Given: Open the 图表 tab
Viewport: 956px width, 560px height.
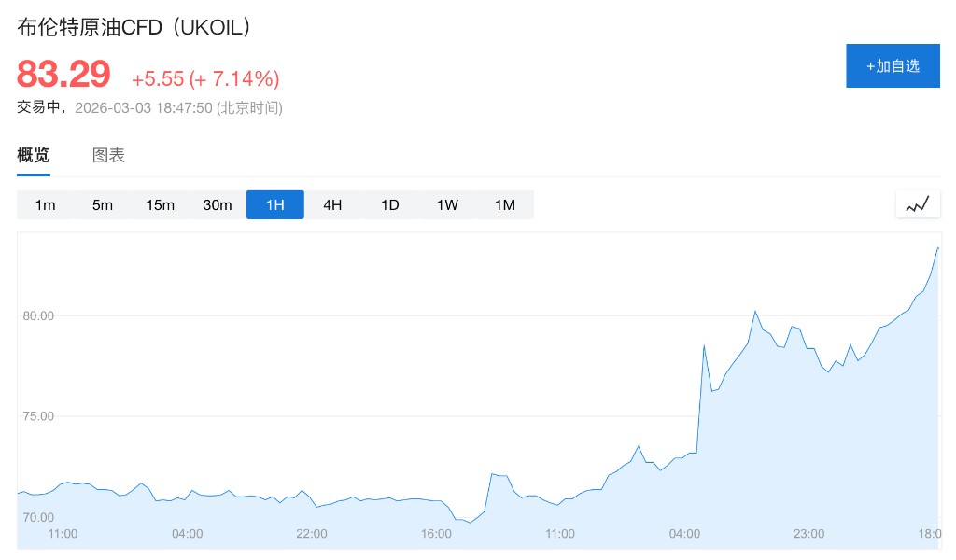Looking at the screenshot, I should [x=108, y=156].
